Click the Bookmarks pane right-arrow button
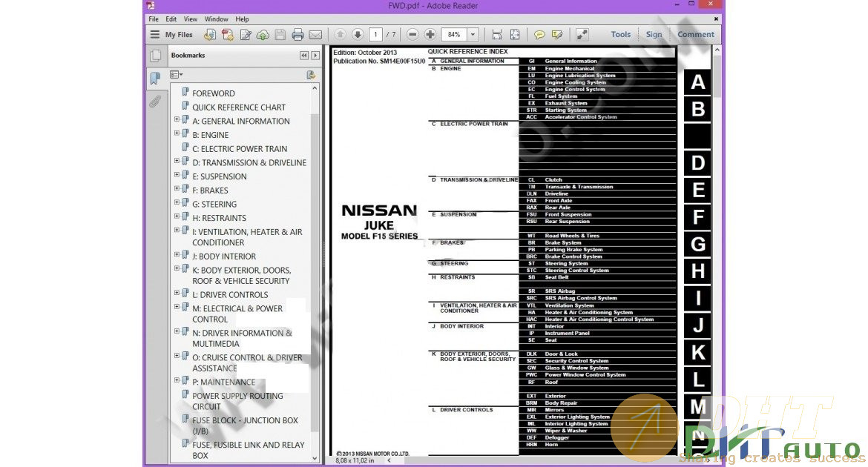This screenshot has width=868, height=467. 315,56
